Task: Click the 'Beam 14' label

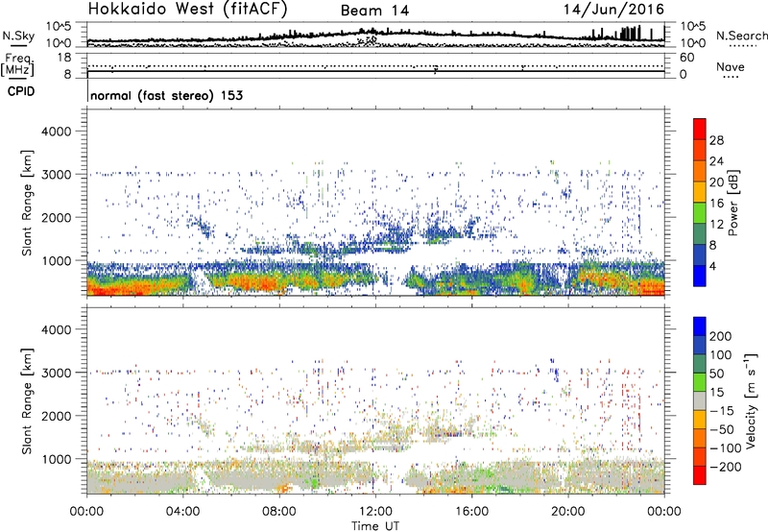Action: click(x=374, y=11)
